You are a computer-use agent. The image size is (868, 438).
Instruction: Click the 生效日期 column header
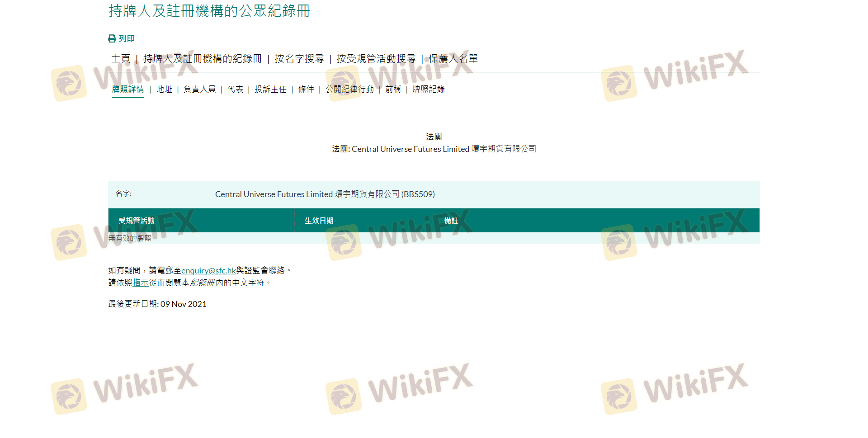[319, 221]
